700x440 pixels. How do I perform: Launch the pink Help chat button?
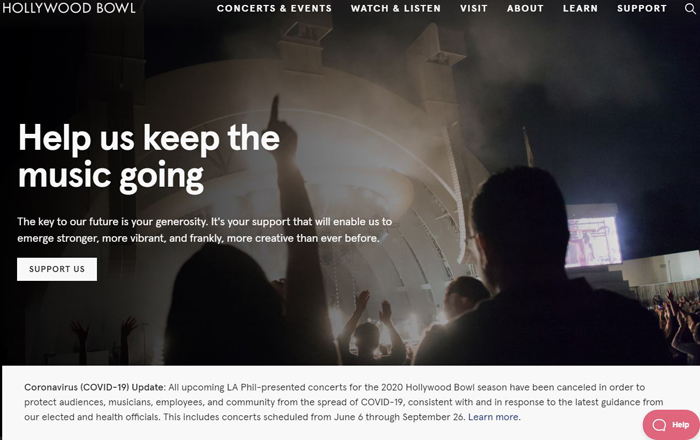(x=671, y=425)
